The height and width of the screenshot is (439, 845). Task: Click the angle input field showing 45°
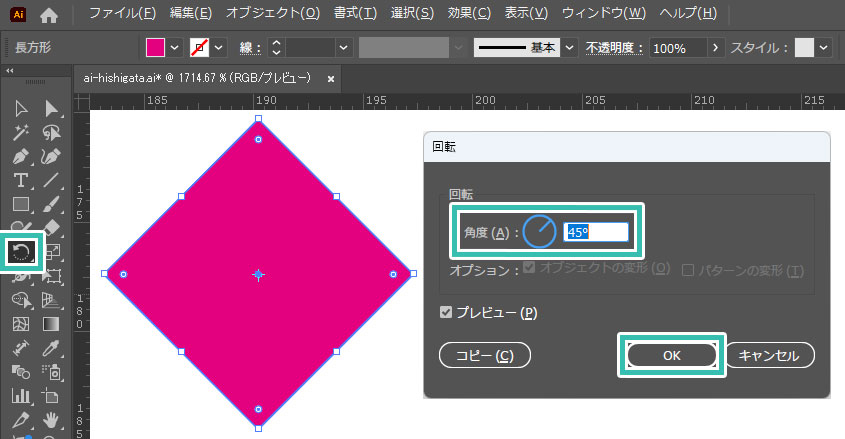(596, 232)
